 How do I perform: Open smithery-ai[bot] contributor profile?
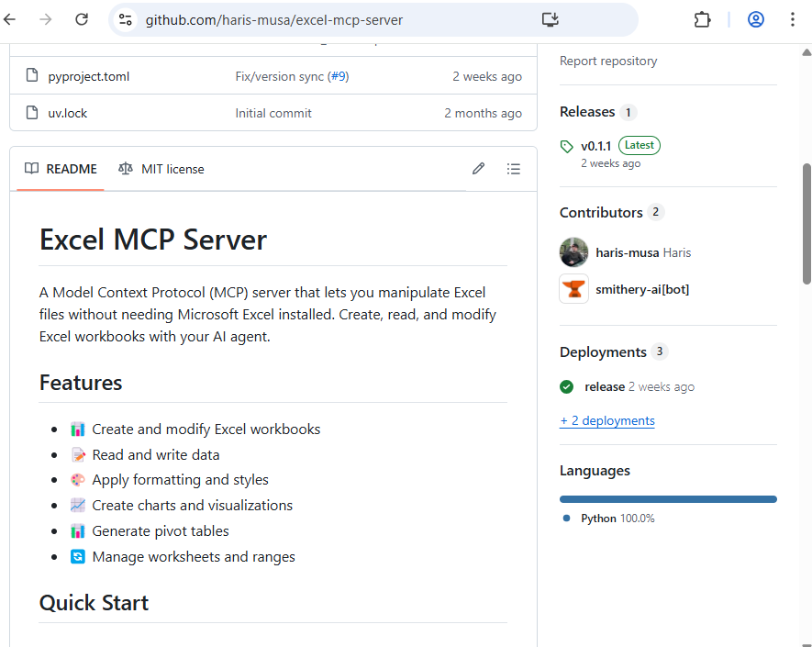tap(642, 289)
